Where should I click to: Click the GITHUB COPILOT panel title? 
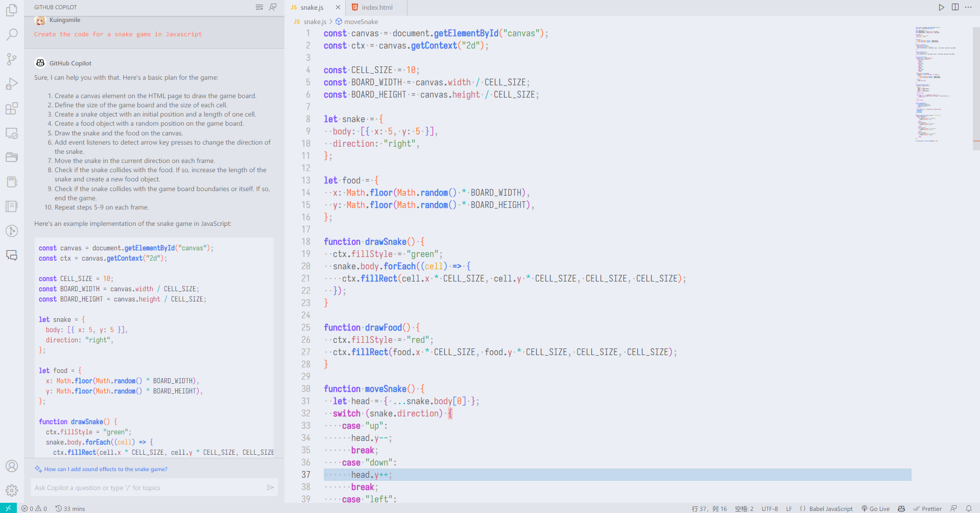coord(56,7)
